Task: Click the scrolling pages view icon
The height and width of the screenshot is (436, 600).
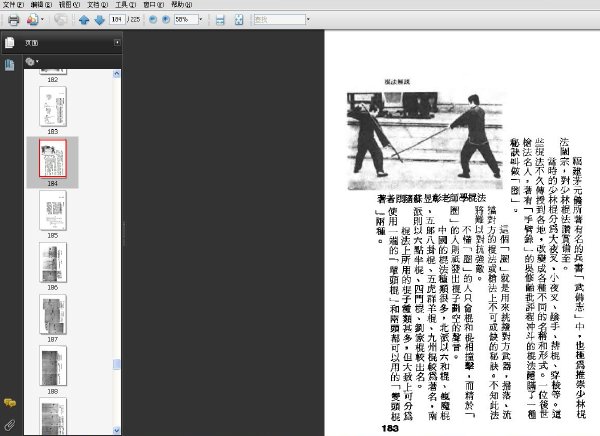Action: coord(220,20)
